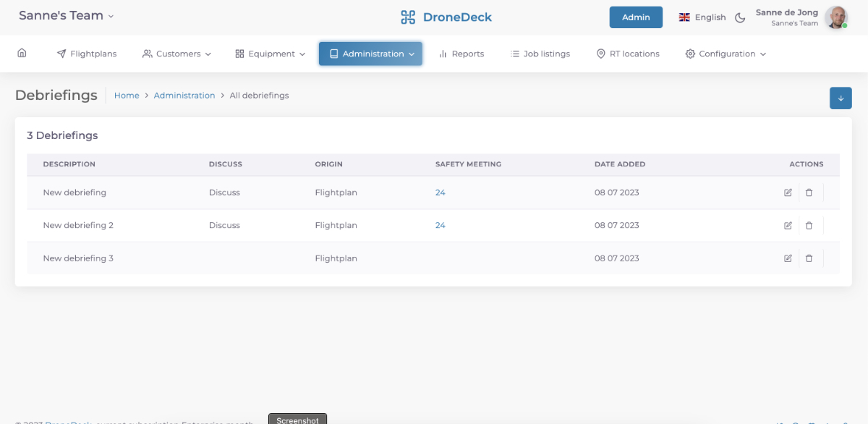Click edit icon for 'New debriefing 3'
The image size is (868, 424).
(788, 258)
